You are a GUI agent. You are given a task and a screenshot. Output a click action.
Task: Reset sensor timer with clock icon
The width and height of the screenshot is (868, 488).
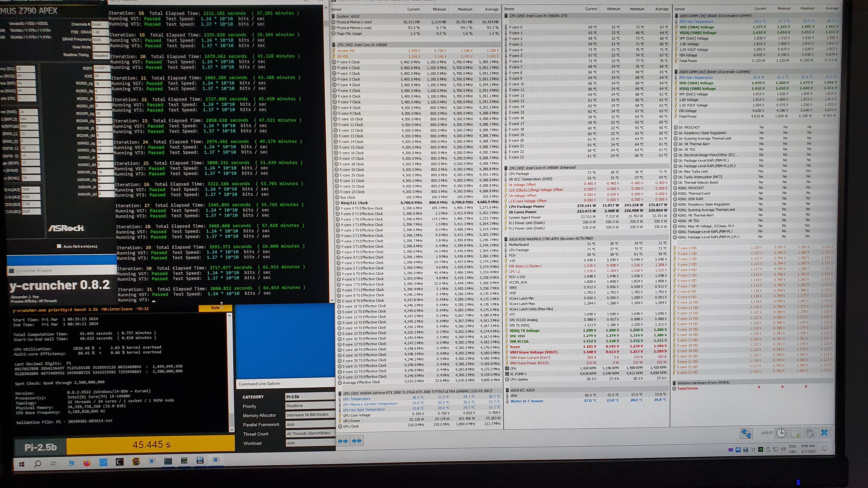[781, 433]
